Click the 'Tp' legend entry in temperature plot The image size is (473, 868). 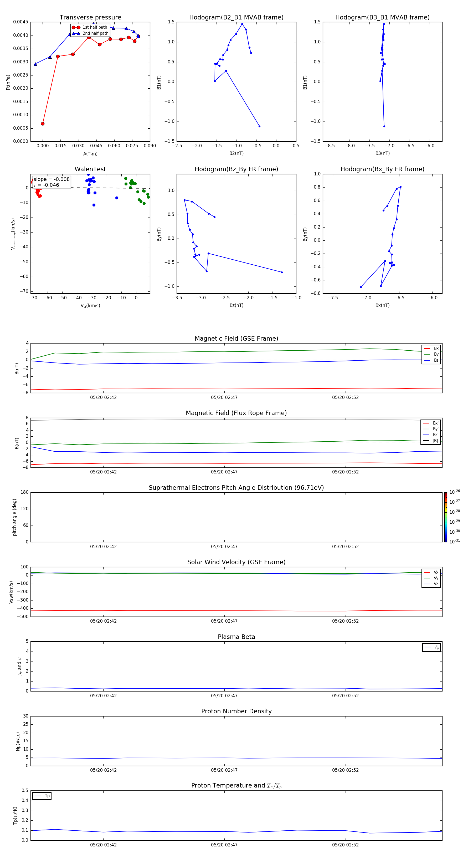pyautogui.click(x=42, y=796)
